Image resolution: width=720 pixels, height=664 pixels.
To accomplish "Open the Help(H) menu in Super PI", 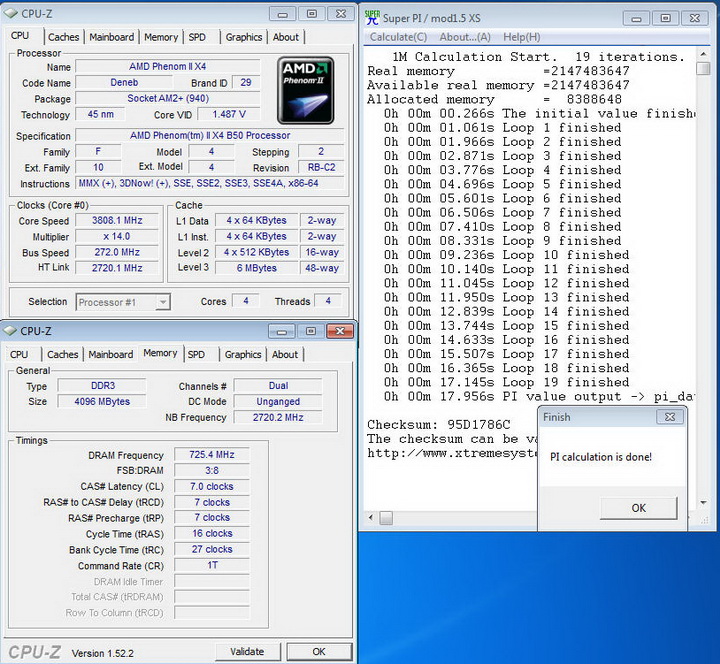I will 522,37.
